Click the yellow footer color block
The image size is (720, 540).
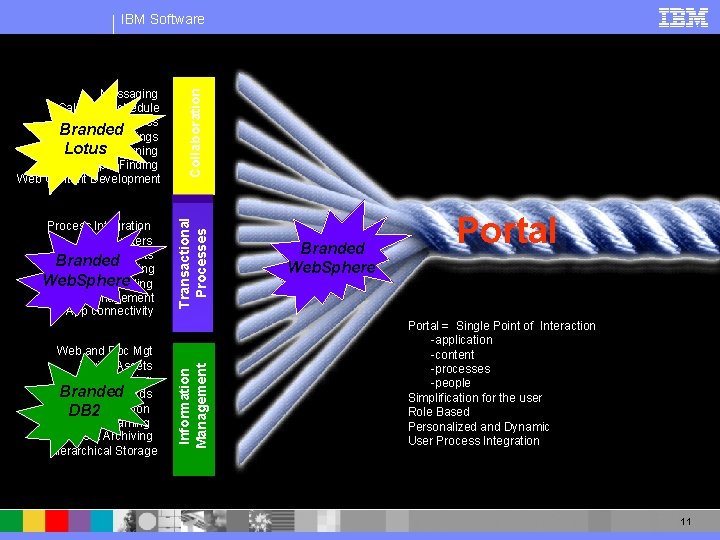pyautogui.click(x=34, y=521)
